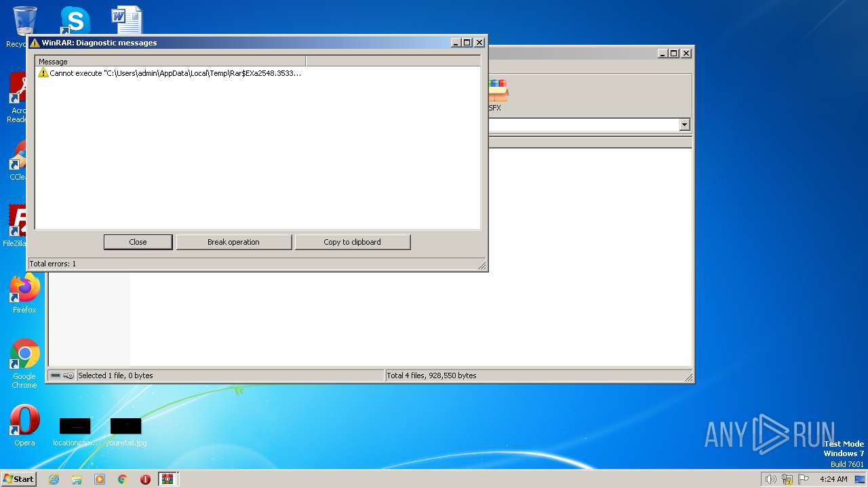This screenshot has width=868, height=488.
Task: Minimize the Diagnostic messages dialog
Action: pos(456,43)
